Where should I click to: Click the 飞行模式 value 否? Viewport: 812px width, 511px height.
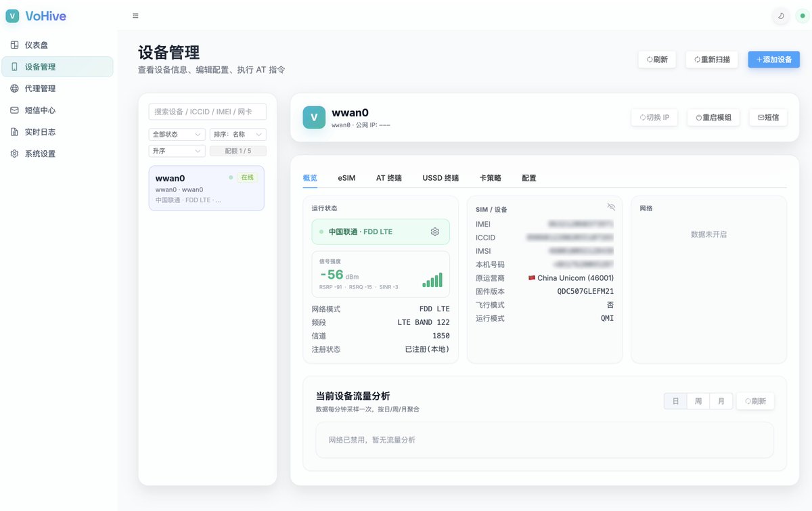coord(610,305)
